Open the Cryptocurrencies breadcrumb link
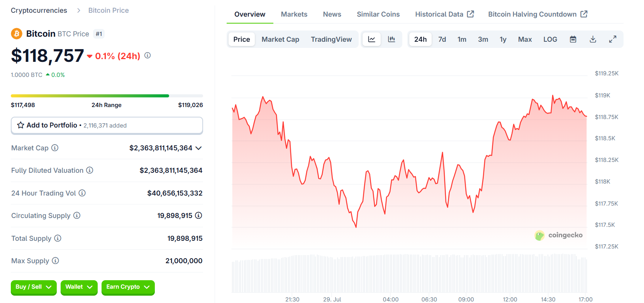Screen dimensions: 644x303 [39, 10]
